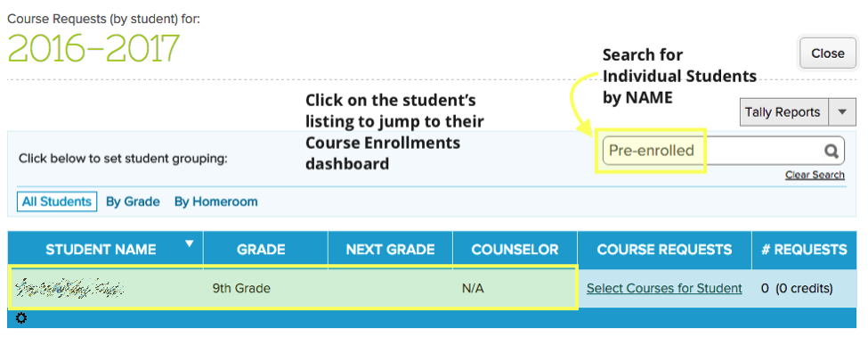
Task: Click the # Requests column header
Action: (804, 249)
